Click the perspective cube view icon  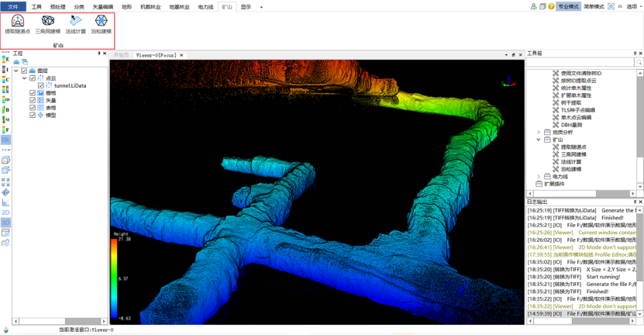[x=5, y=160]
